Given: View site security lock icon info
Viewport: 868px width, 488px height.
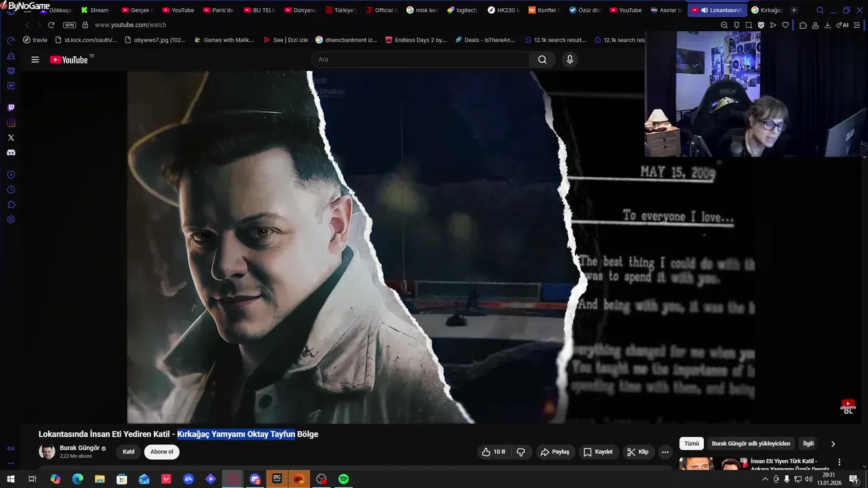Looking at the screenshot, I should [85, 25].
